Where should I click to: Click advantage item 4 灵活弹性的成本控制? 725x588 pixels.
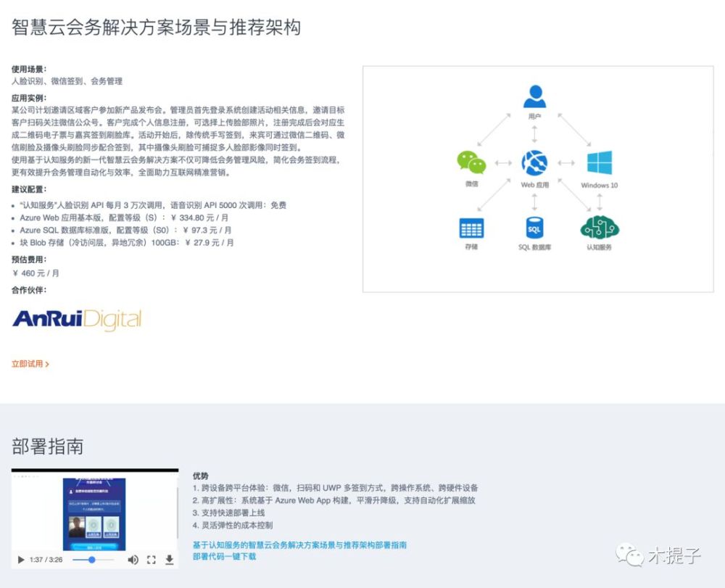click(233, 526)
